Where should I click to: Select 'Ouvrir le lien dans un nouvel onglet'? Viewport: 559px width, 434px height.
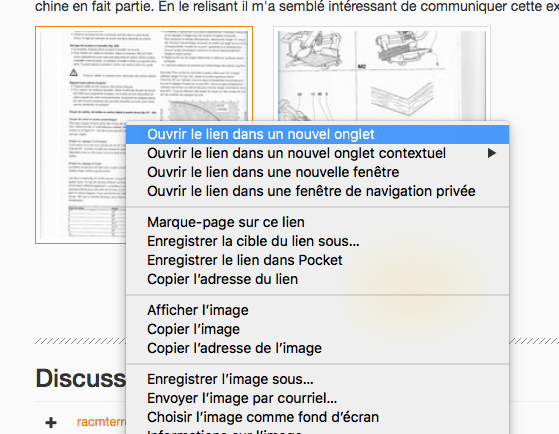[x=318, y=134]
